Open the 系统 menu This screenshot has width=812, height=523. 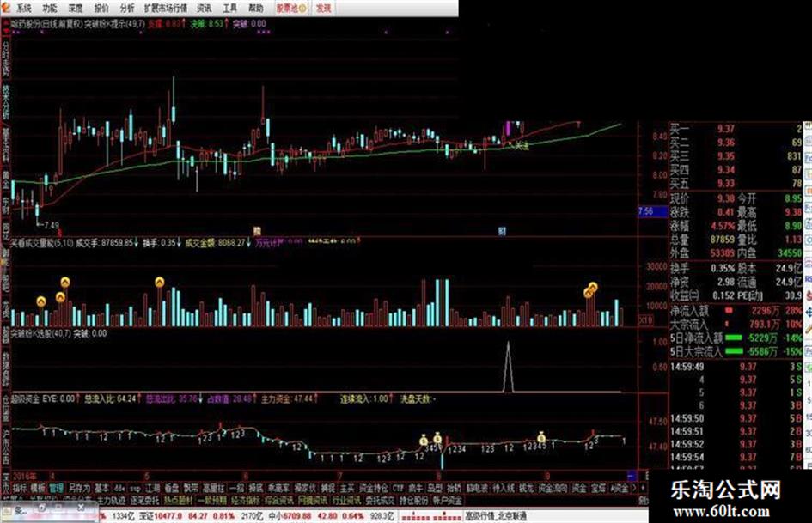point(24,9)
